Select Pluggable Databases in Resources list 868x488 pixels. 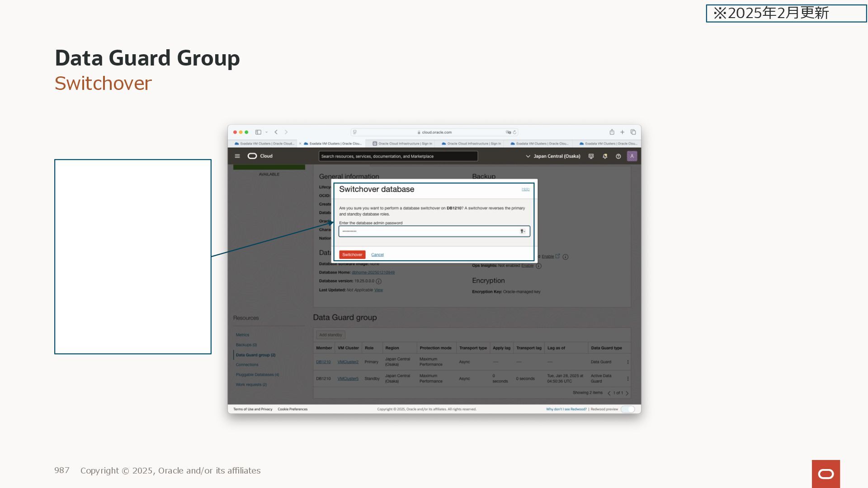coord(257,375)
